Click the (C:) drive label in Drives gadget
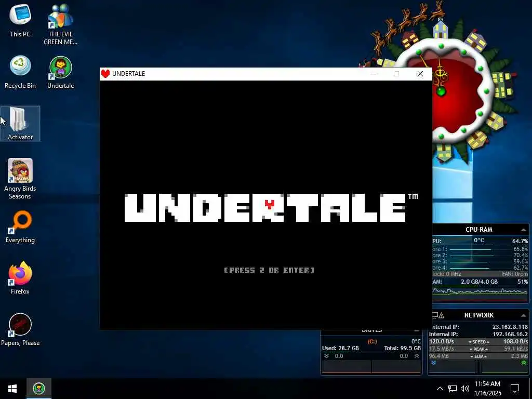 (x=372, y=341)
